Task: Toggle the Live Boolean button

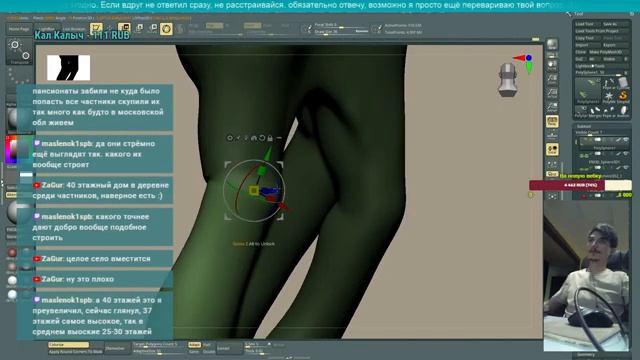Action: (74, 29)
